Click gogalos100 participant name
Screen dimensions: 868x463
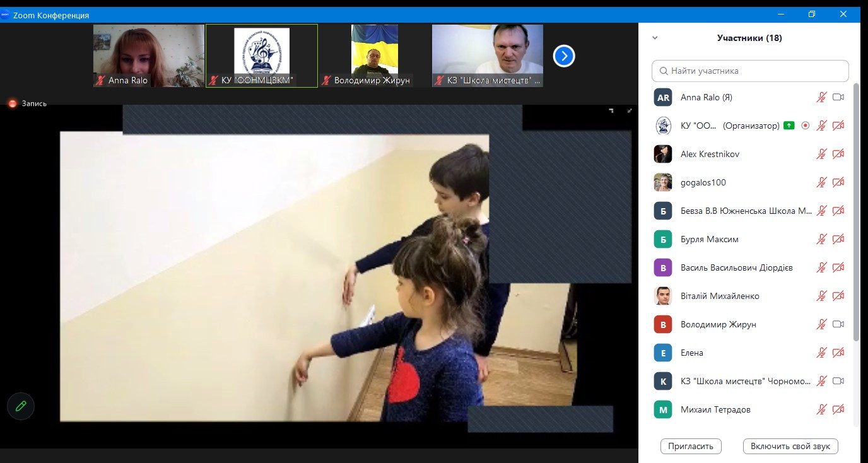click(703, 182)
